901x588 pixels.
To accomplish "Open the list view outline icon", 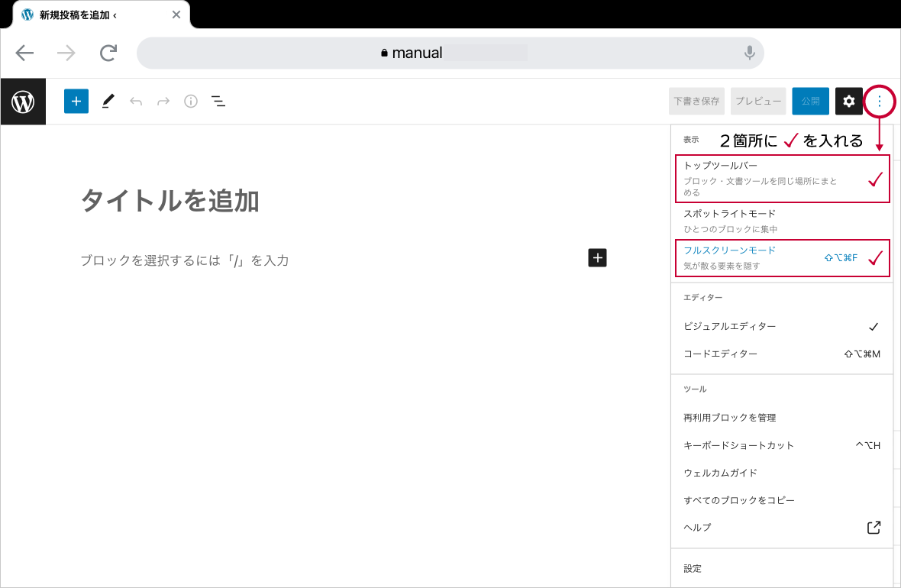I will 218,101.
